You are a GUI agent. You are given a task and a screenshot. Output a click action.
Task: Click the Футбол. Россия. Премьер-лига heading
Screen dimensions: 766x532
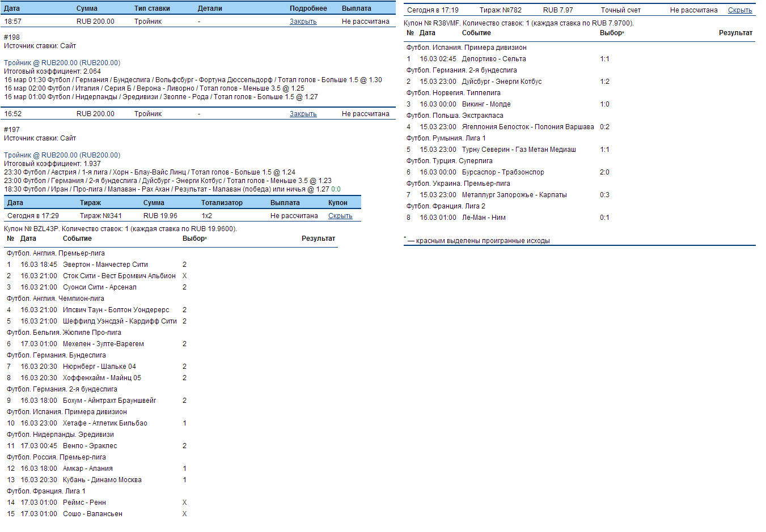click(x=56, y=457)
